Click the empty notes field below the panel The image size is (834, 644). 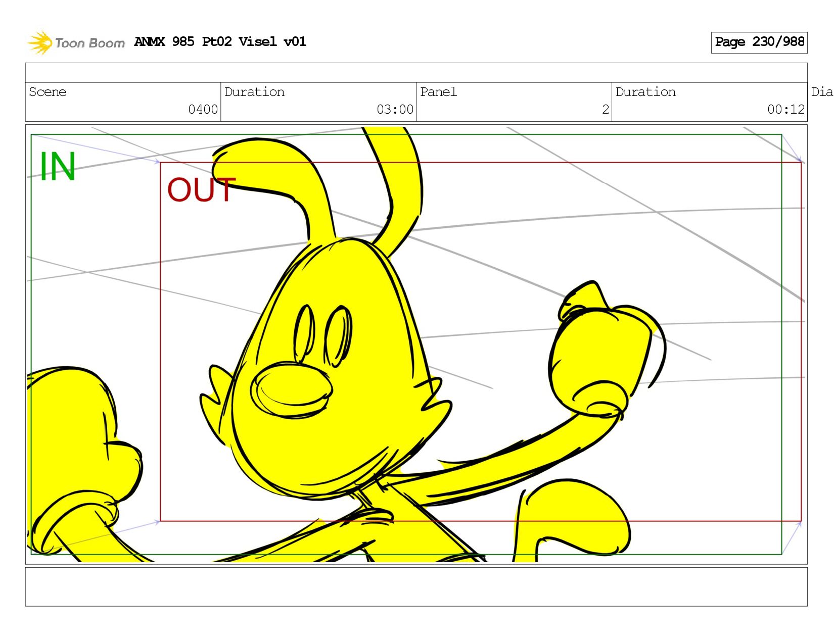coord(416,586)
